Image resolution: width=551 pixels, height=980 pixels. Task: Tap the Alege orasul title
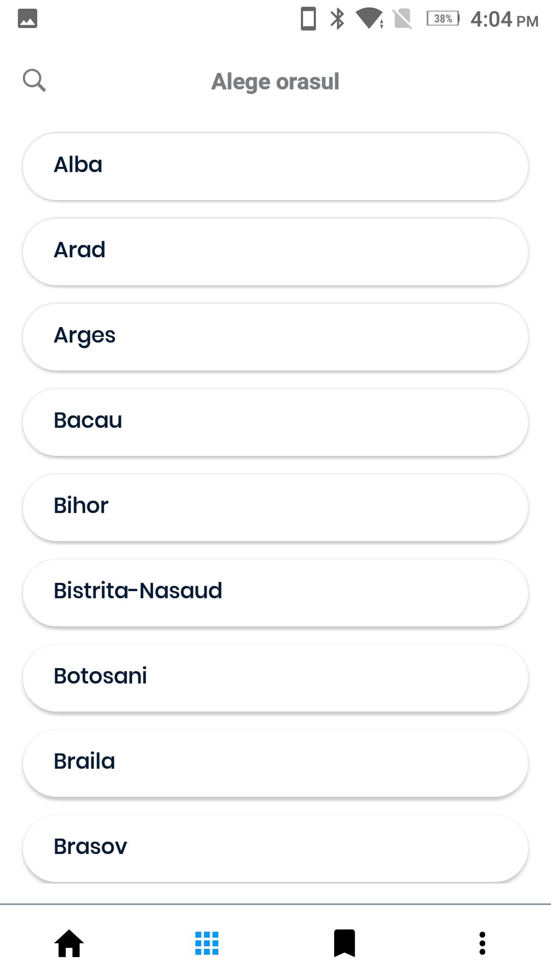[275, 82]
